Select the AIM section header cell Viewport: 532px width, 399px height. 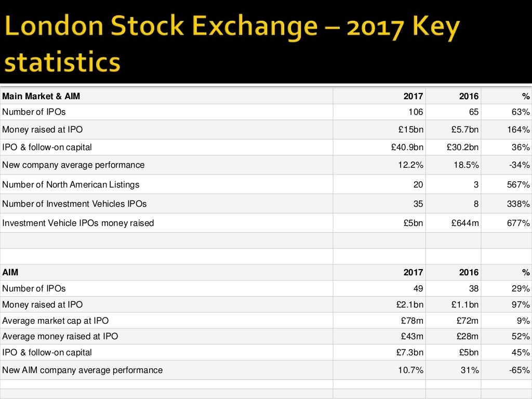click(166, 272)
